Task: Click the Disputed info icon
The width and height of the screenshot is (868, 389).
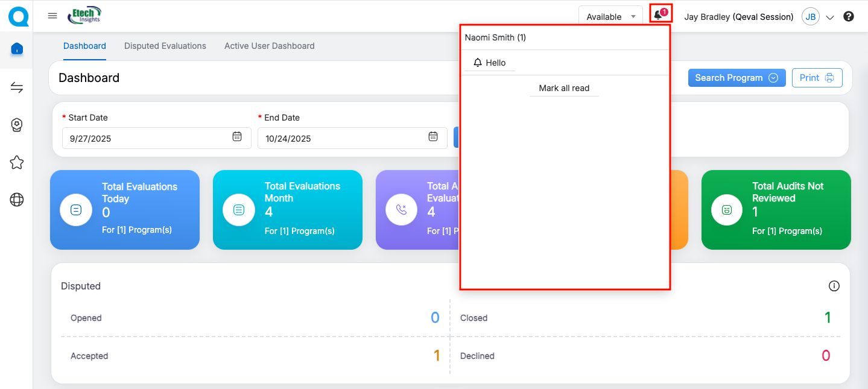Action: (x=834, y=286)
